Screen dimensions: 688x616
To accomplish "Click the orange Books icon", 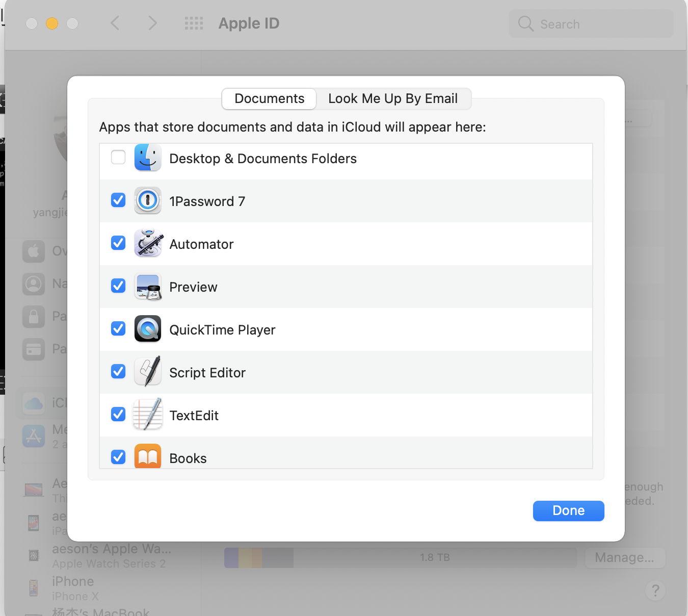I will point(148,456).
